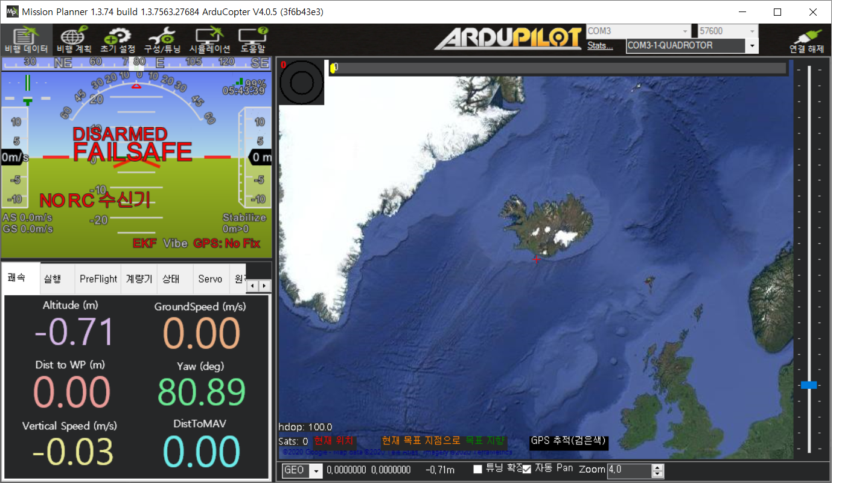Click the AS 0.0m/s airspeed text

click(x=27, y=217)
